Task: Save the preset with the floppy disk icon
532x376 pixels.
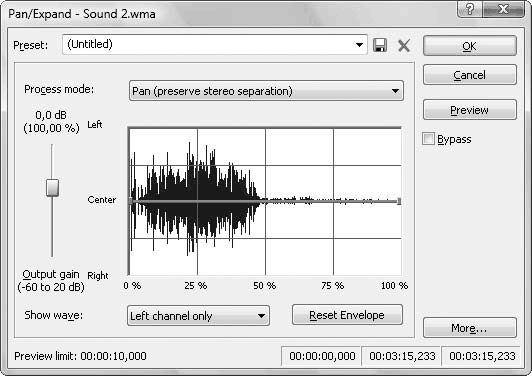Action: point(380,45)
